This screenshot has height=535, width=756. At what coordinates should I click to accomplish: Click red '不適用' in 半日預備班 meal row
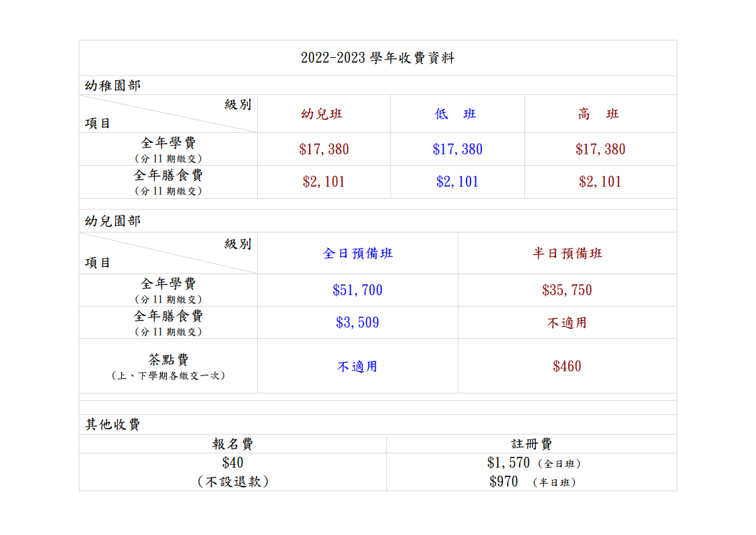(567, 323)
